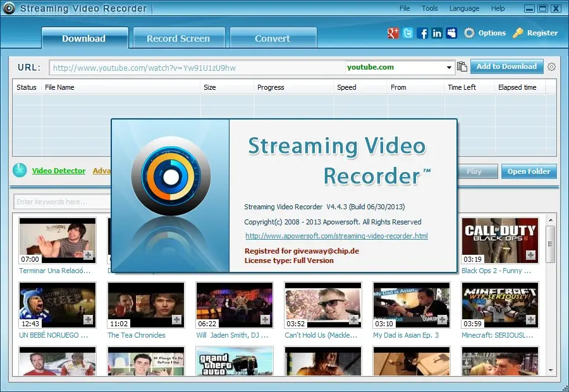
Task: Click the From column header
Action: coord(415,87)
